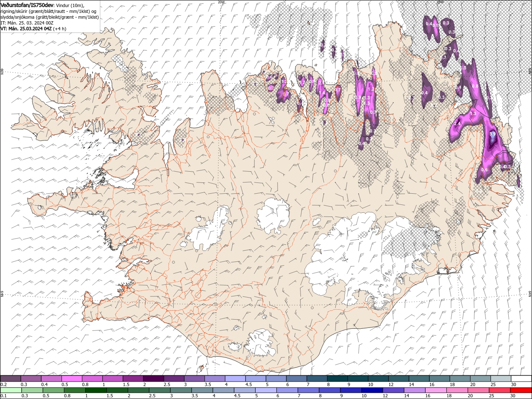Screen dimensions: 532x399
Task: Click the pale gray top-row swatch labeled 25
Action: tap(501, 378)
